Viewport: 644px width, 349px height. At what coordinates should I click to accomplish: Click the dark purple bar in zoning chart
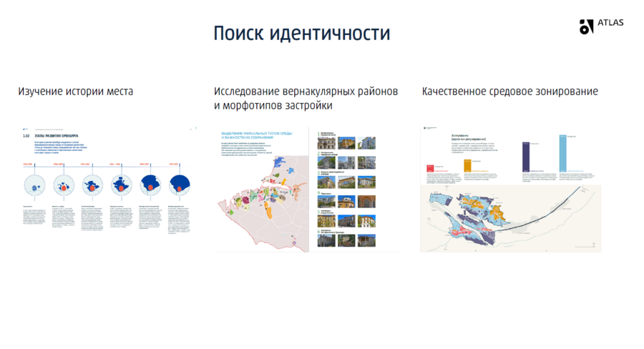(x=526, y=157)
